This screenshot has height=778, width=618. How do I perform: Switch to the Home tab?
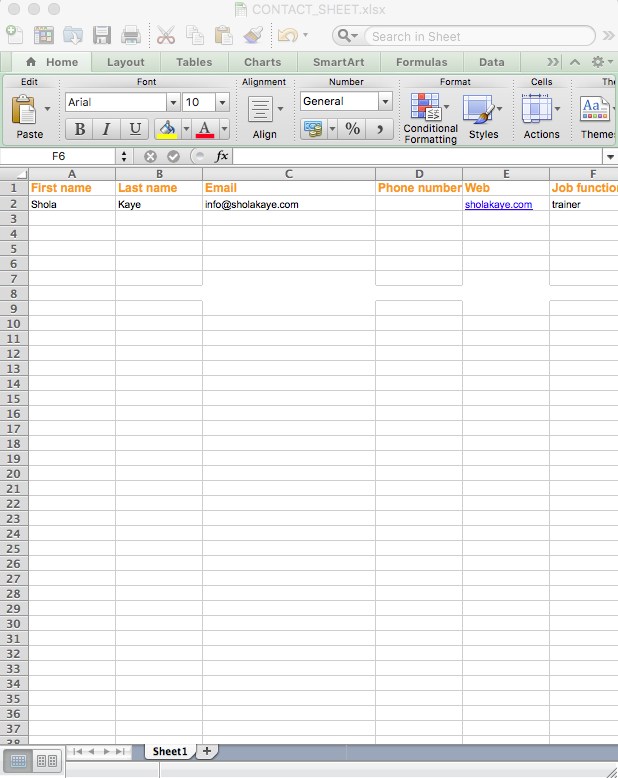tap(52, 62)
